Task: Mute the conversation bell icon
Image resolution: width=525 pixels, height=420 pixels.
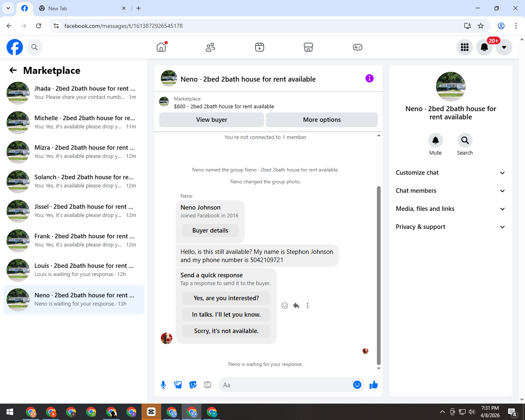Action: [436, 140]
